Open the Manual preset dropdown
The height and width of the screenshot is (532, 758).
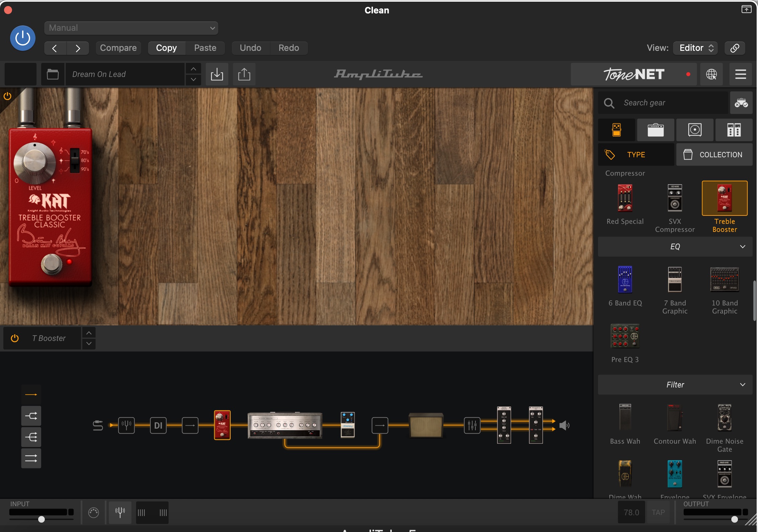pos(131,28)
